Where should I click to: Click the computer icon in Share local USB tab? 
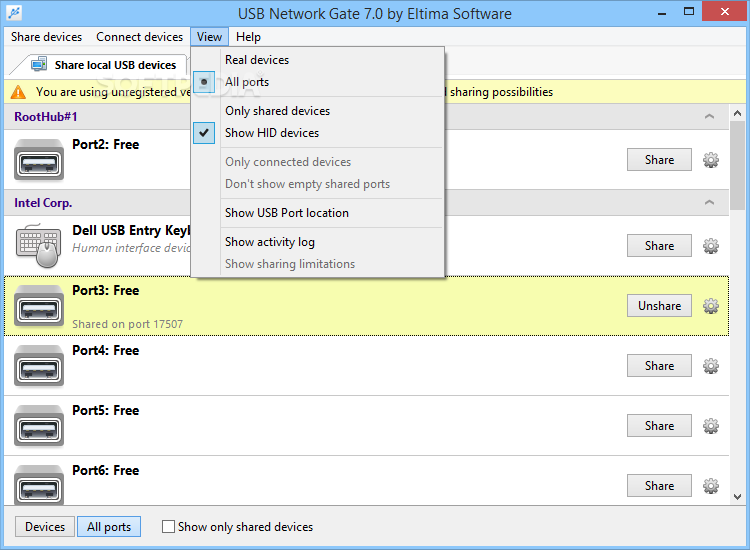39,64
